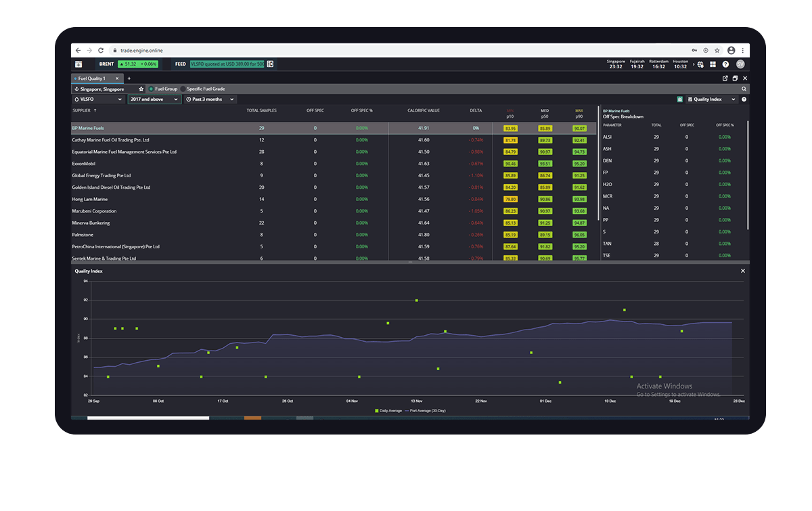Open the VLSFO fuel type dropdown
This screenshot has width=812, height=511.
99,99
